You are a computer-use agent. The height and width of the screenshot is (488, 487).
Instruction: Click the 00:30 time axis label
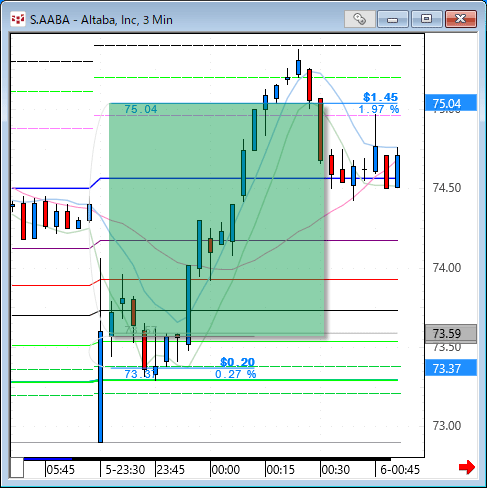coord(335,470)
